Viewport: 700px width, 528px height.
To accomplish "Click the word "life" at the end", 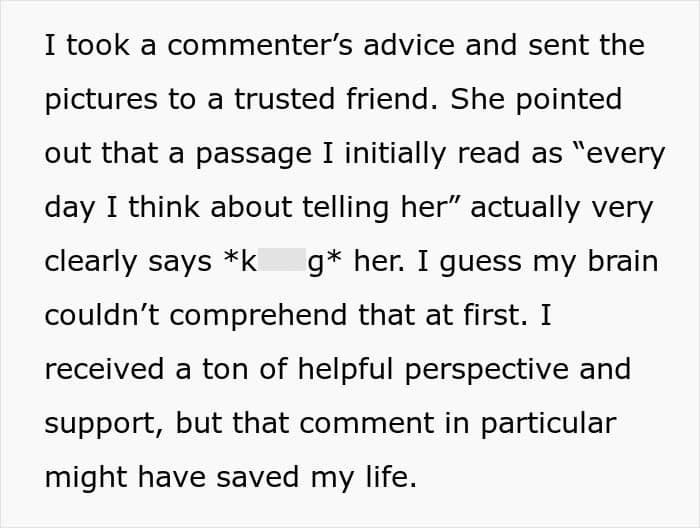I will pyautogui.click(x=393, y=478).
